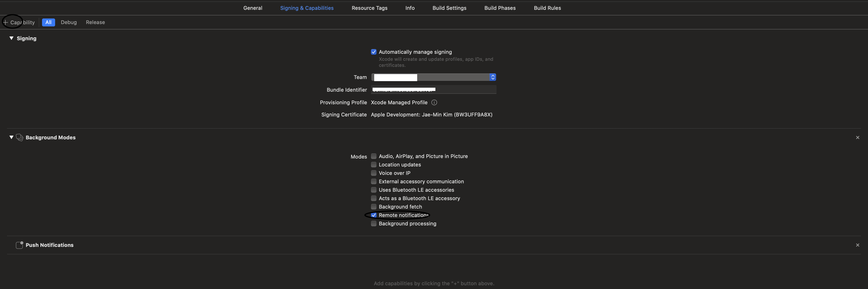Disable the Remote notifications mode
The image size is (868, 289).
tap(374, 215)
